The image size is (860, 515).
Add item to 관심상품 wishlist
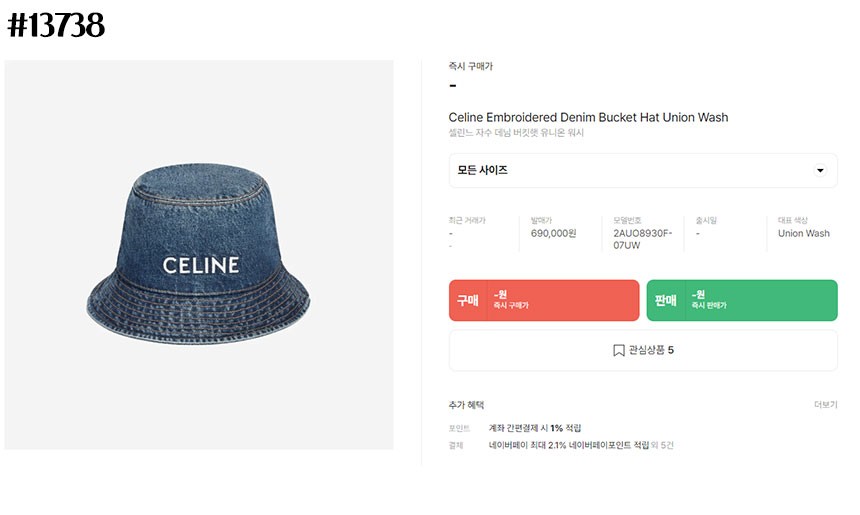tap(643, 350)
